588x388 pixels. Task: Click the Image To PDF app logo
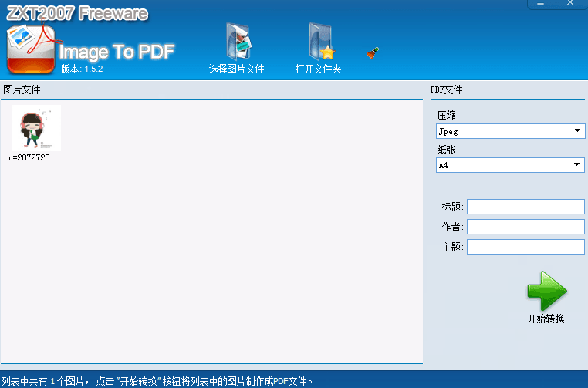[x=32, y=49]
